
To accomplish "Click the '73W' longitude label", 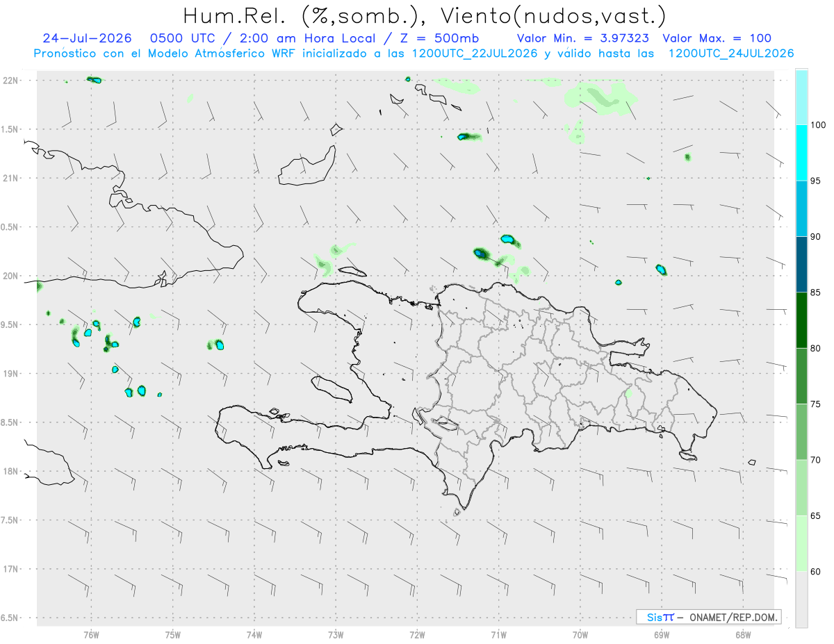I will (x=336, y=635).
